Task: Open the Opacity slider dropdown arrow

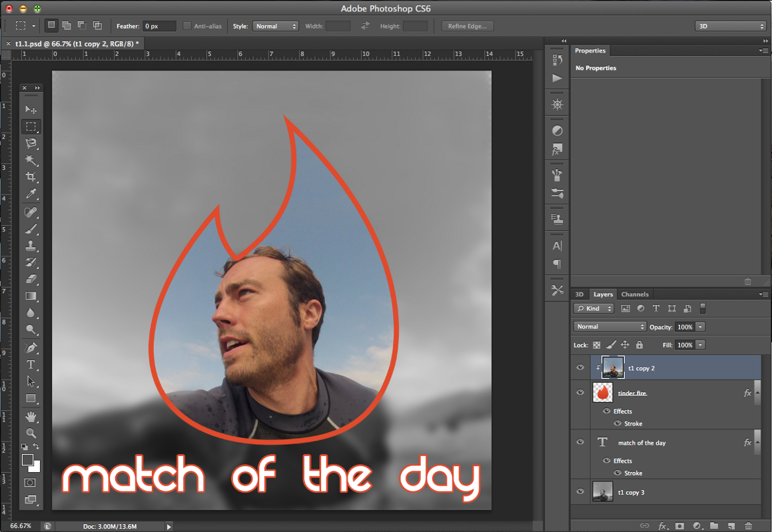Action: click(700, 327)
